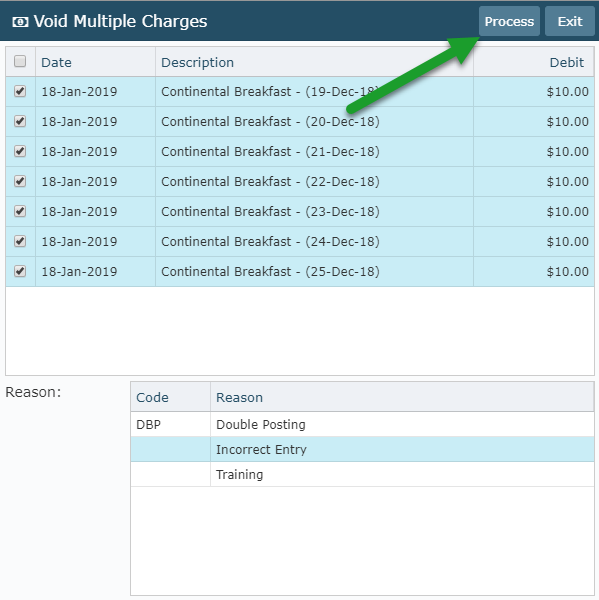Select the Training reason row

pos(362,474)
